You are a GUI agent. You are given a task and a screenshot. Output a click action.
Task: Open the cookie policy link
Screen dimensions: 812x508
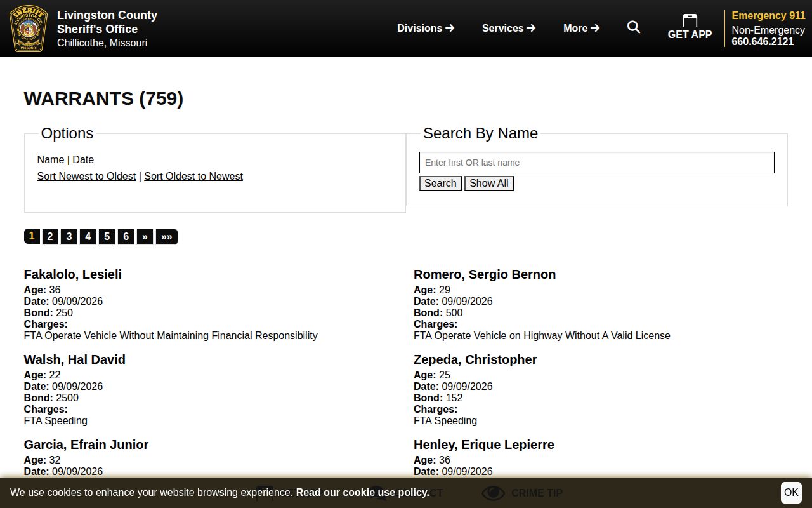(x=362, y=492)
